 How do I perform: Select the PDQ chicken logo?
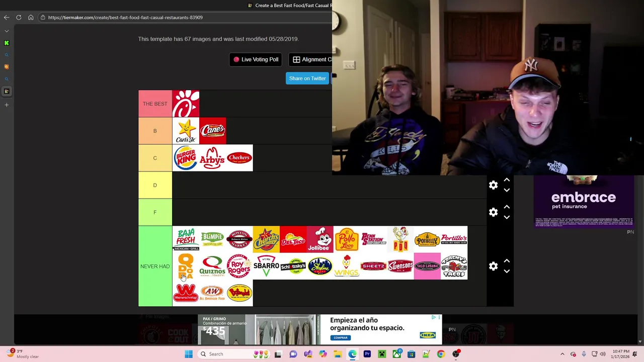[400, 239]
